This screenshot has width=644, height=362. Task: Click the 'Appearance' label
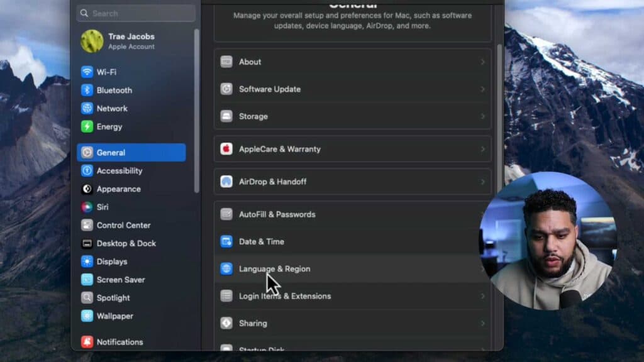119,189
